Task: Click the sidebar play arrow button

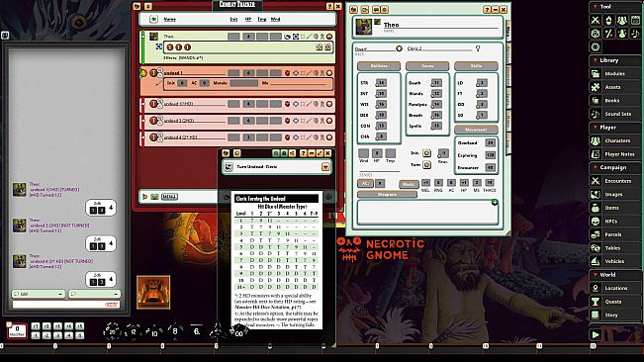Action: (596, 334)
